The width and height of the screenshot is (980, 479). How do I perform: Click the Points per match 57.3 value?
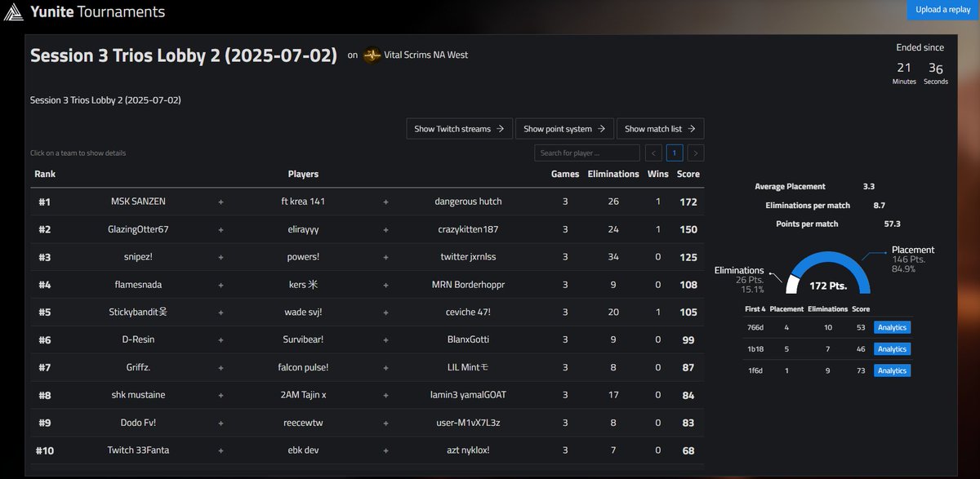pyautogui.click(x=893, y=224)
